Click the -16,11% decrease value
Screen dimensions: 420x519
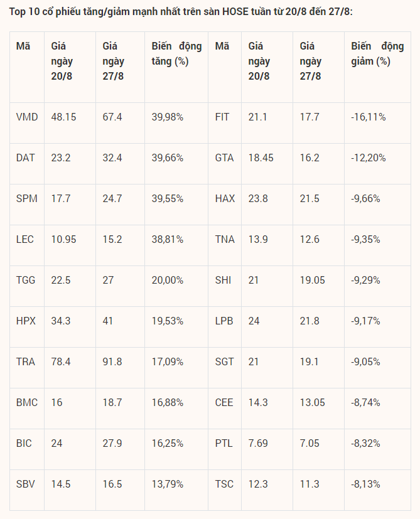click(x=369, y=117)
